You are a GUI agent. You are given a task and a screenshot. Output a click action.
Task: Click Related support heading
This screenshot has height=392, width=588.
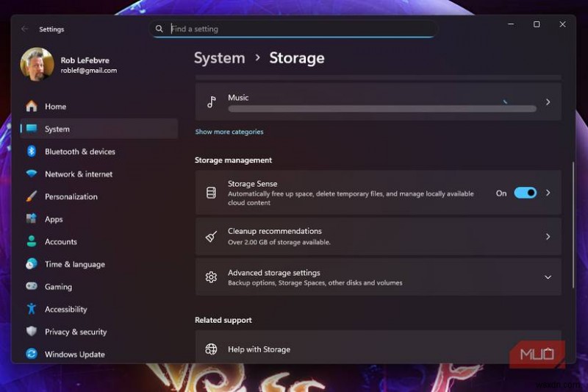[x=223, y=320]
